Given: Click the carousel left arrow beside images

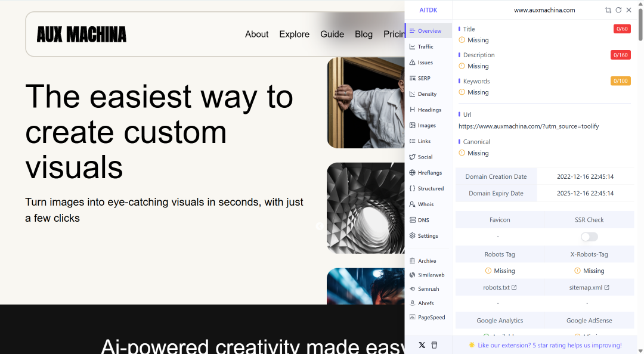Looking at the screenshot, I should click(319, 226).
